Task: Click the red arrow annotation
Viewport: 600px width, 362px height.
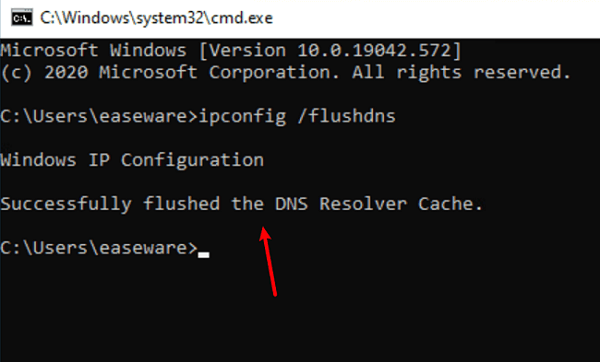Action: pyautogui.click(x=268, y=261)
